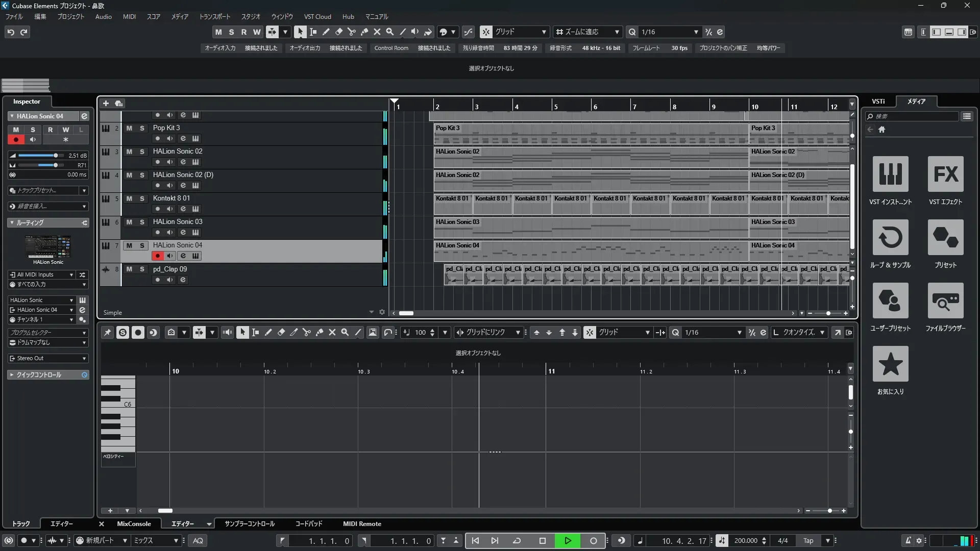Solo the HALion Sonic 03 track
980x551 pixels.
click(142, 222)
